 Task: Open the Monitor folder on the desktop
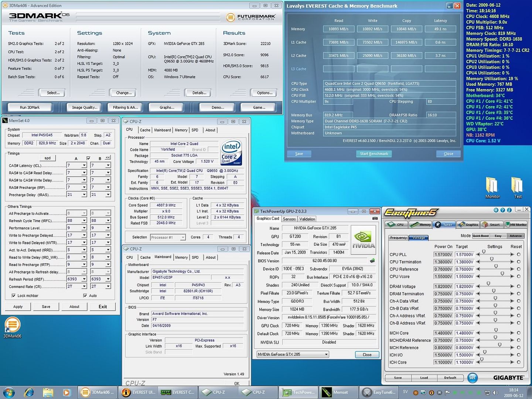pyautogui.click(x=492, y=187)
